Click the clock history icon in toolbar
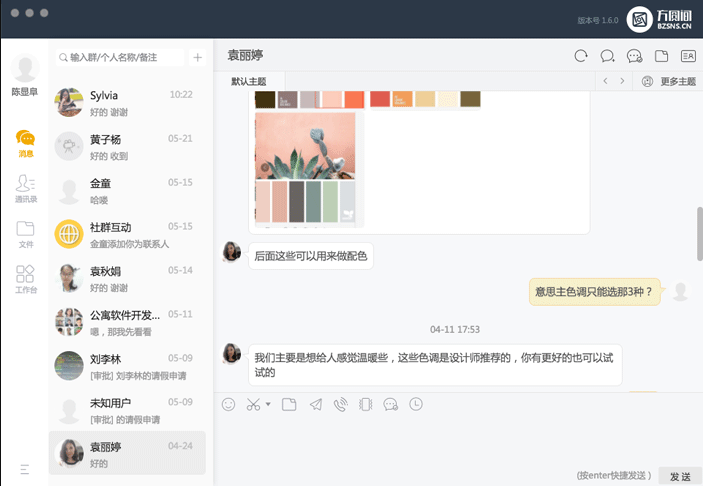 pyautogui.click(x=416, y=404)
